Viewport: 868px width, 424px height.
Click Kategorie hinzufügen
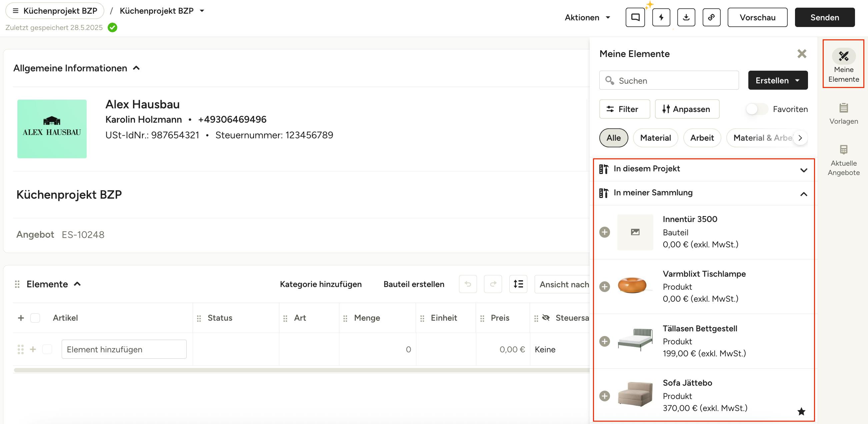pos(320,284)
